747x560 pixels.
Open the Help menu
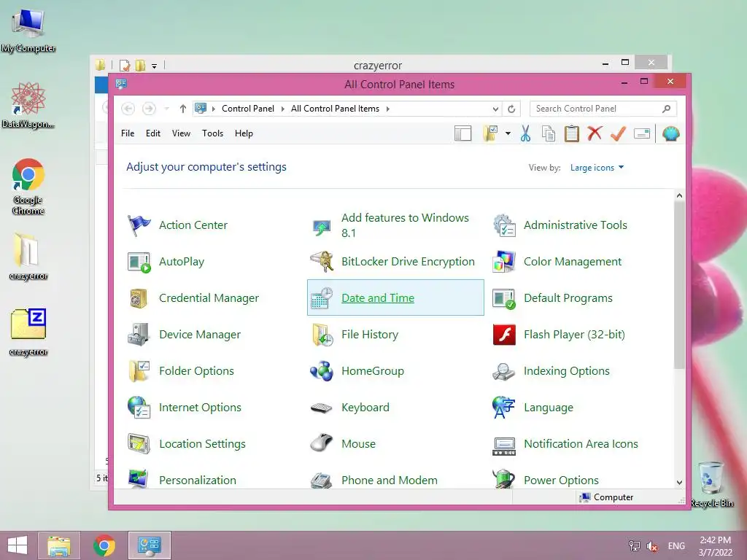[x=244, y=134]
